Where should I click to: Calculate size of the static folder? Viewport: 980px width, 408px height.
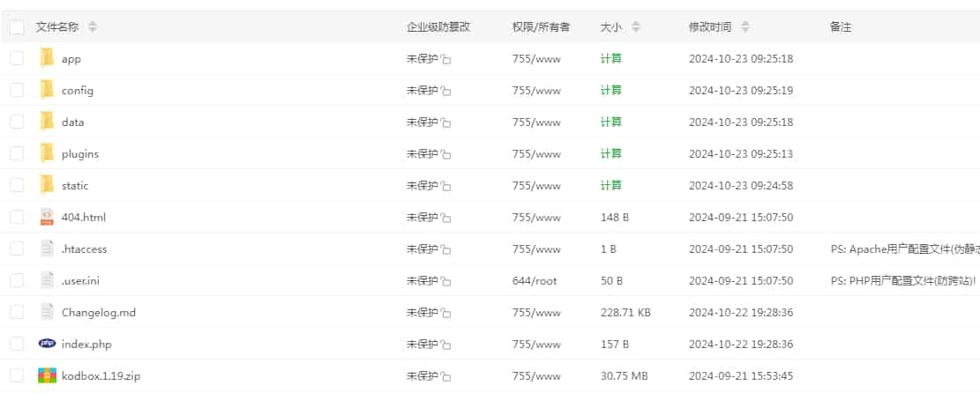[610, 186]
